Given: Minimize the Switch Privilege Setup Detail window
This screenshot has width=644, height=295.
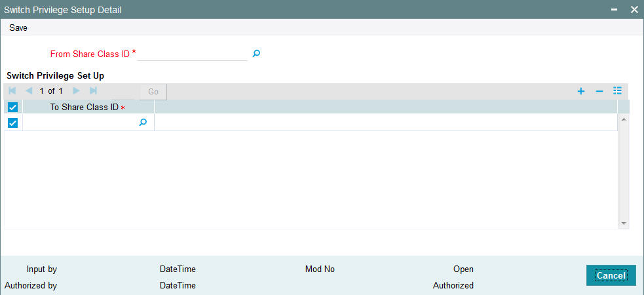Looking at the screenshot, I should 614,10.
